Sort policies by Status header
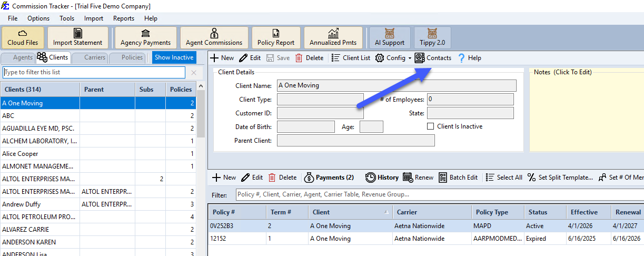The image size is (644, 256). point(545,212)
